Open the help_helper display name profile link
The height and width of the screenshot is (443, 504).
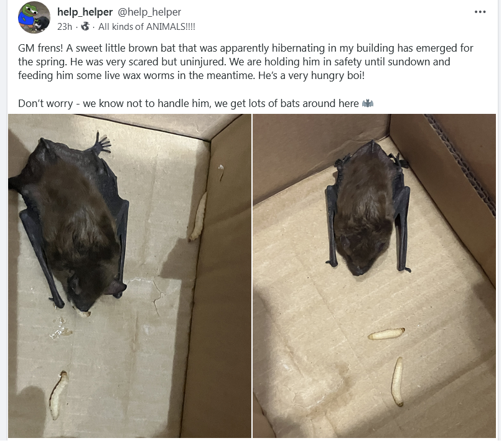coord(85,12)
